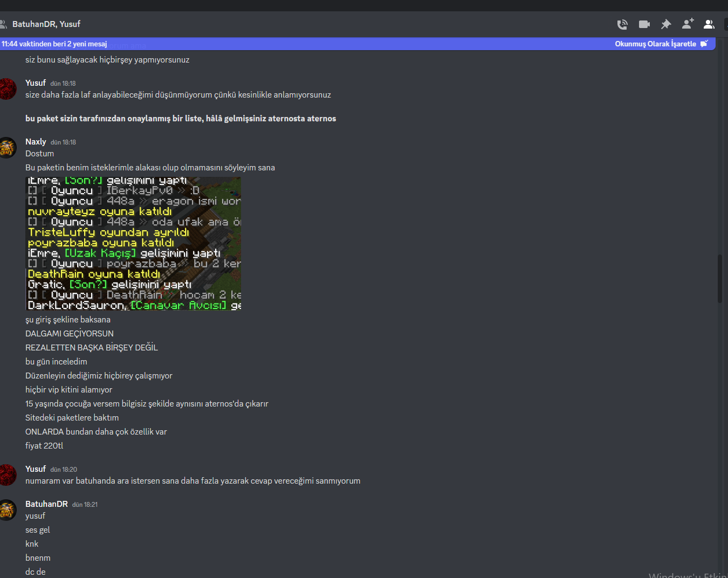Click message 'REZALETTEN BAŞKA BİRŞEY DEĞİL'

(92, 348)
